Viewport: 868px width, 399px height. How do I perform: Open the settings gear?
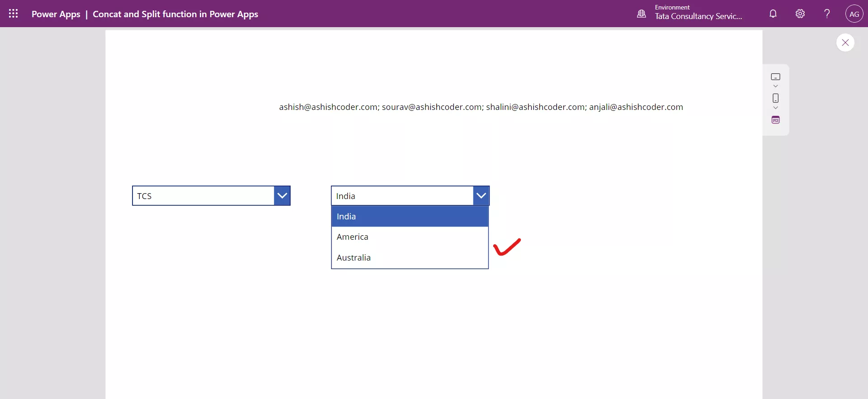point(800,14)
